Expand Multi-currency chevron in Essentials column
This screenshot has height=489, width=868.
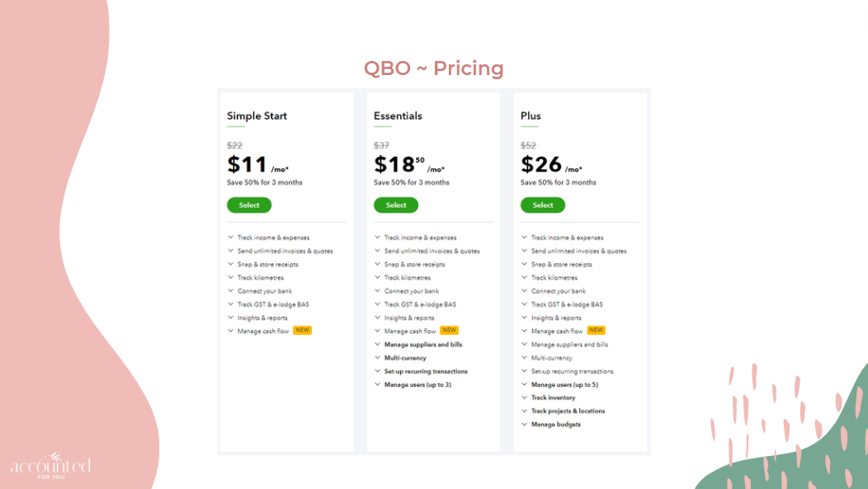point(378,358)
